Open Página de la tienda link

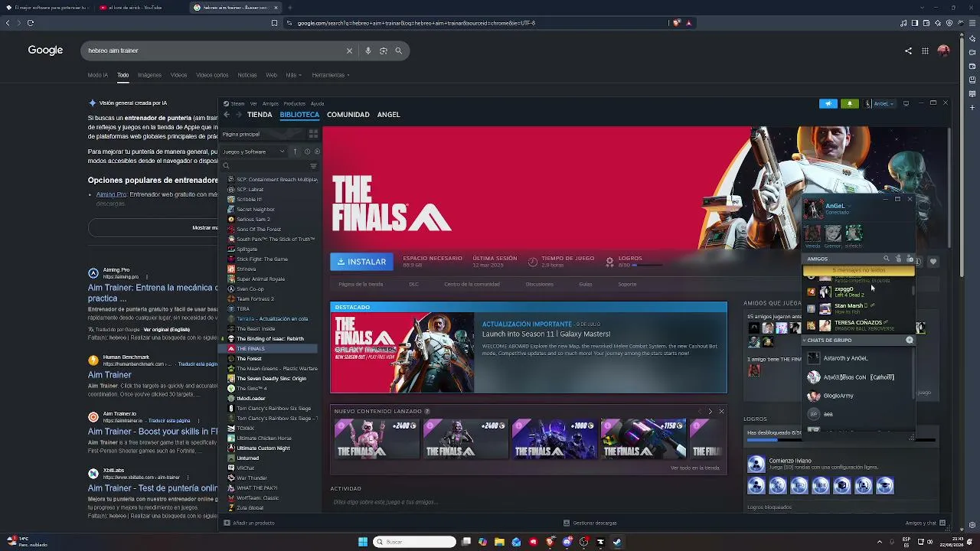(x=361, y=285)
